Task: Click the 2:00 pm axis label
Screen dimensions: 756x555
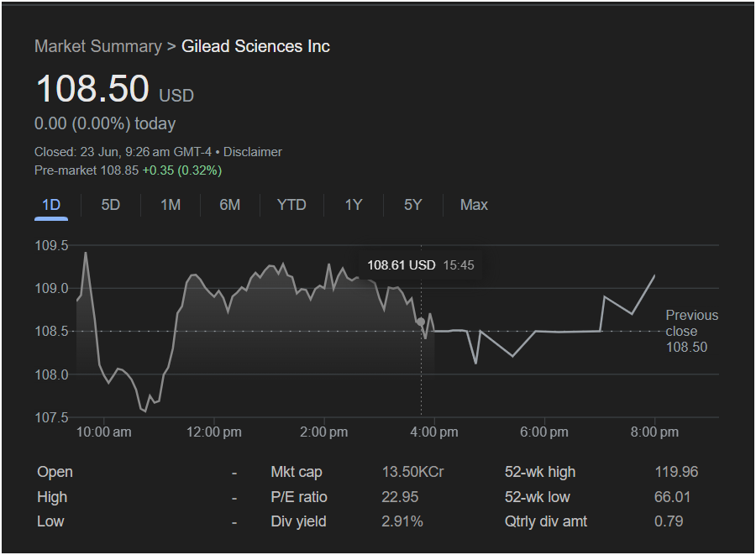Action: coord(324,432)
